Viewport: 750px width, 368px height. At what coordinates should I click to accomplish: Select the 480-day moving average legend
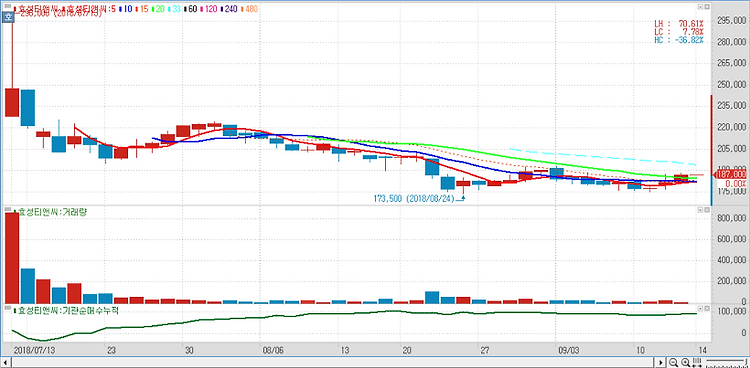[249, 9]
